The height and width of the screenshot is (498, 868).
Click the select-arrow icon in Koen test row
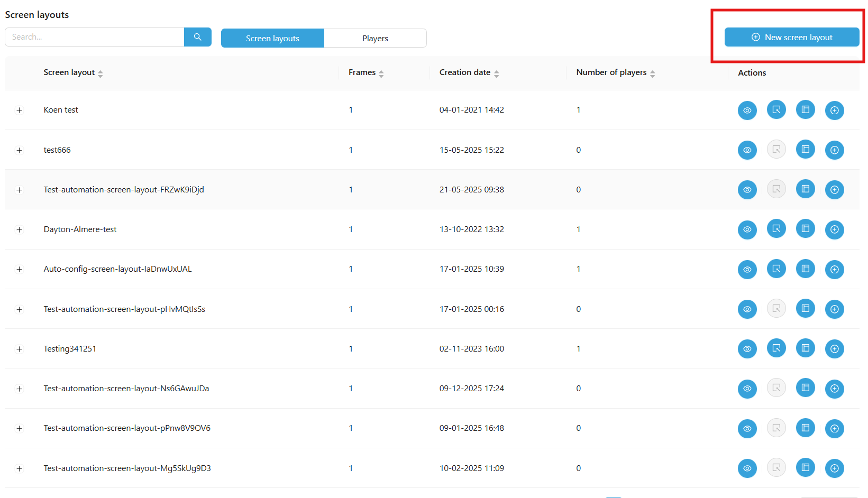click(776, 110)
